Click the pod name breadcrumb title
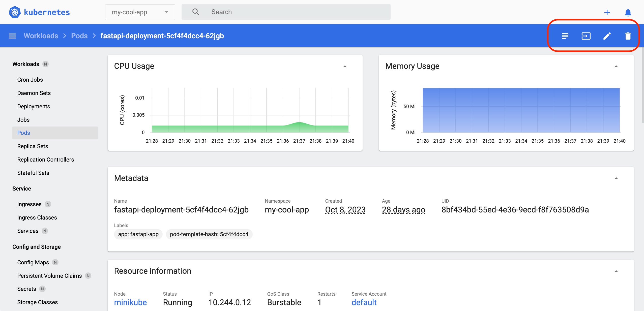The width and height of the screenshot is (644, 311). point(162,36)
